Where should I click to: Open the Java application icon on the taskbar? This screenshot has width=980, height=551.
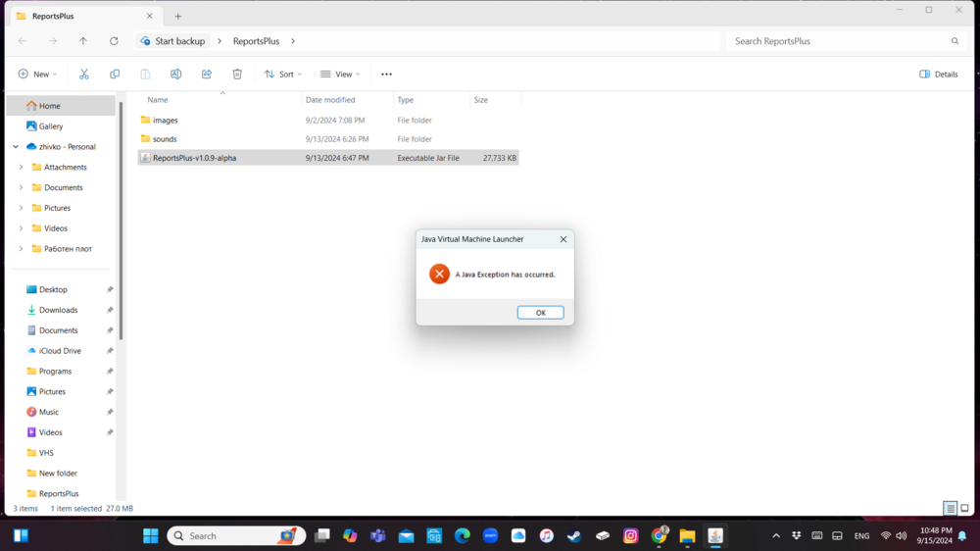click(x=715, y=536)
